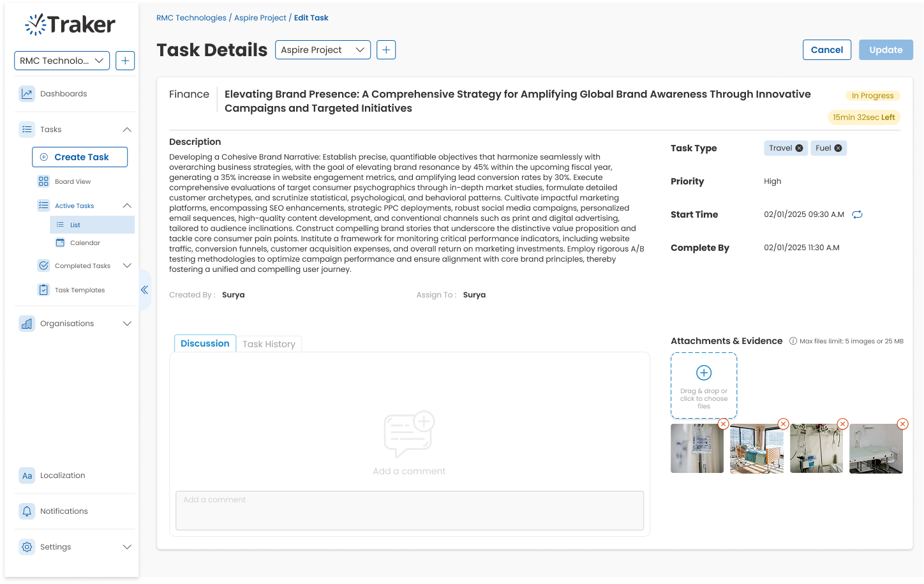Viewport: 924px width, 584px height.
Task: Delete the first attachment thumbnail
Action: (723, 424)
